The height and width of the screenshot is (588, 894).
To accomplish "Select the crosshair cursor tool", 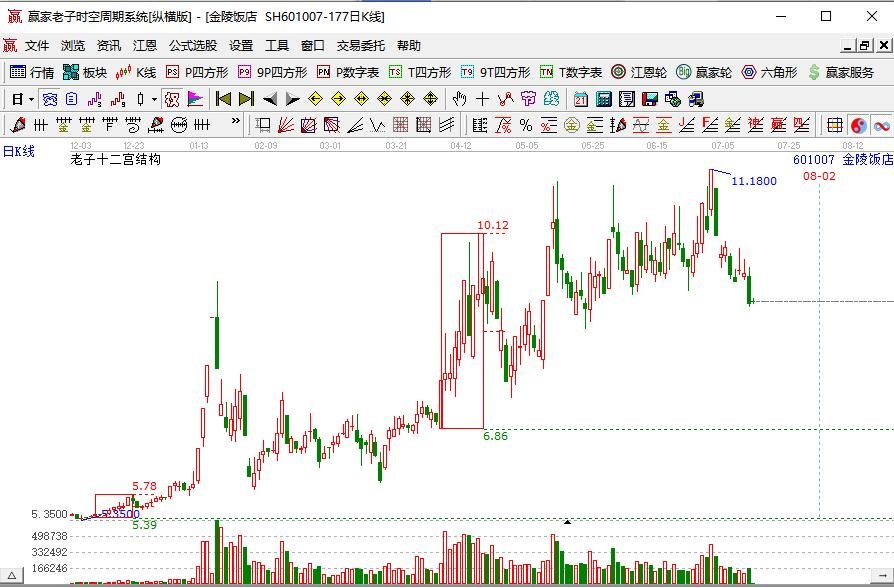I will pos(482,99).
